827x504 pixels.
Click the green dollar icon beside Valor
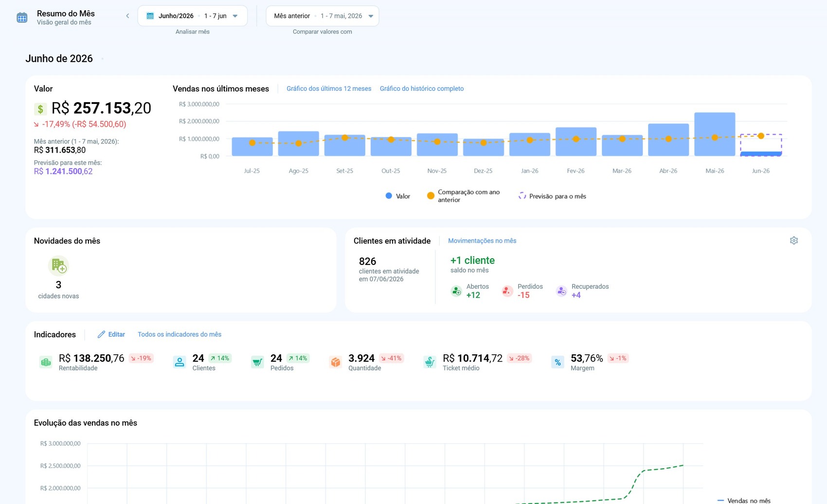[40, 109]
